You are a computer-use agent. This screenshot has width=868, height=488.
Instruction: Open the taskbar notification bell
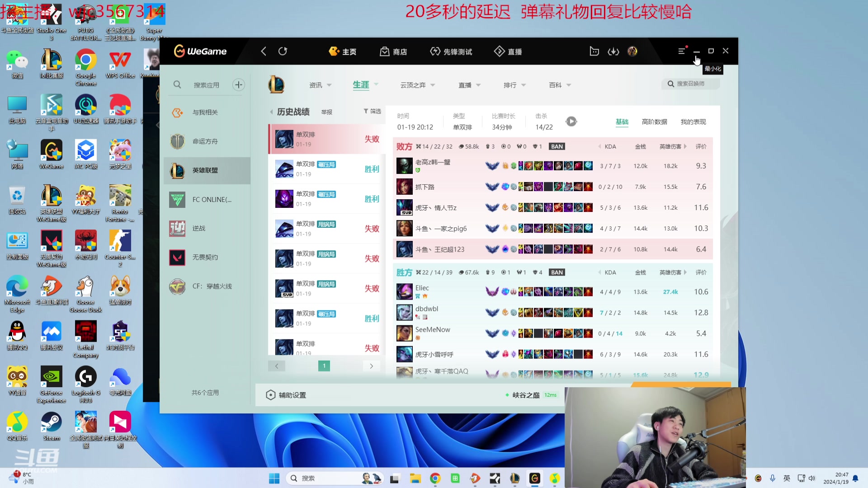tap(855, 479)
